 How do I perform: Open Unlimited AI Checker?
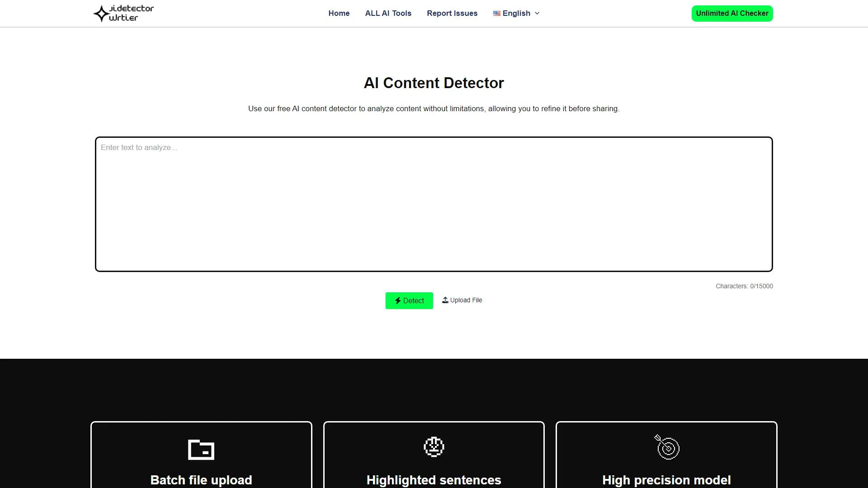click(x=732, y=13)
